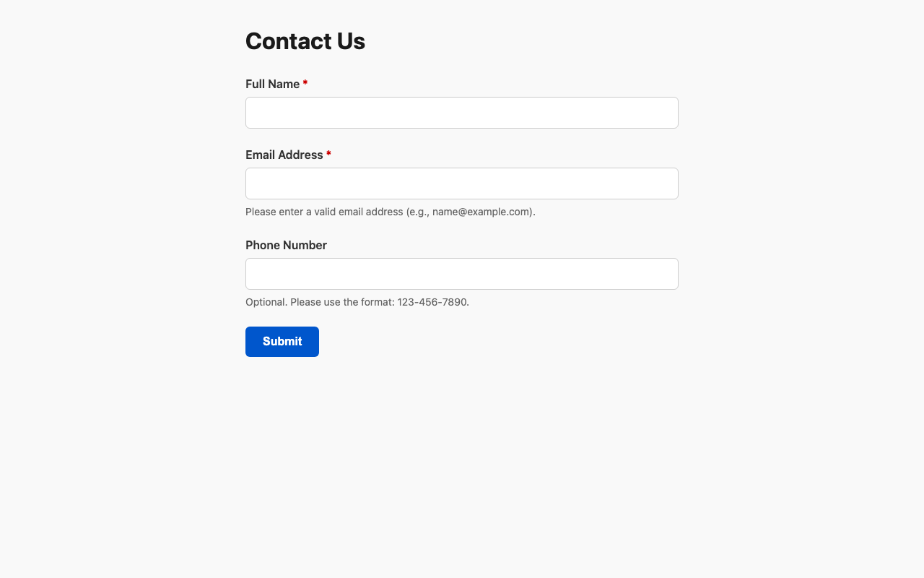Viewport: 924px width, 578px height.
Task: Click the Contact Us heading
Action: 305,41
